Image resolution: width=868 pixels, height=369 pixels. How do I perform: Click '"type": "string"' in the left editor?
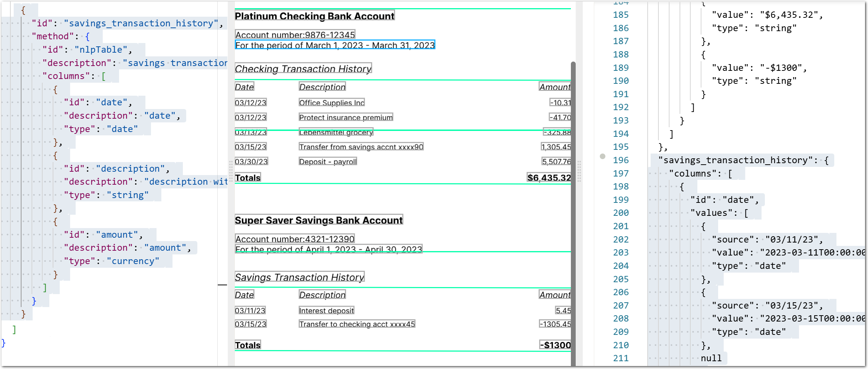(106, 195)
